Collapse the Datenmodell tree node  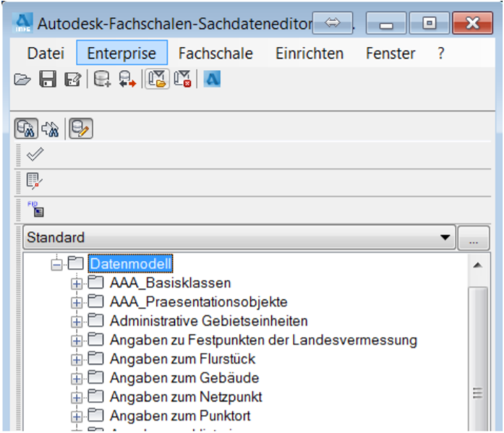point(57,265)
